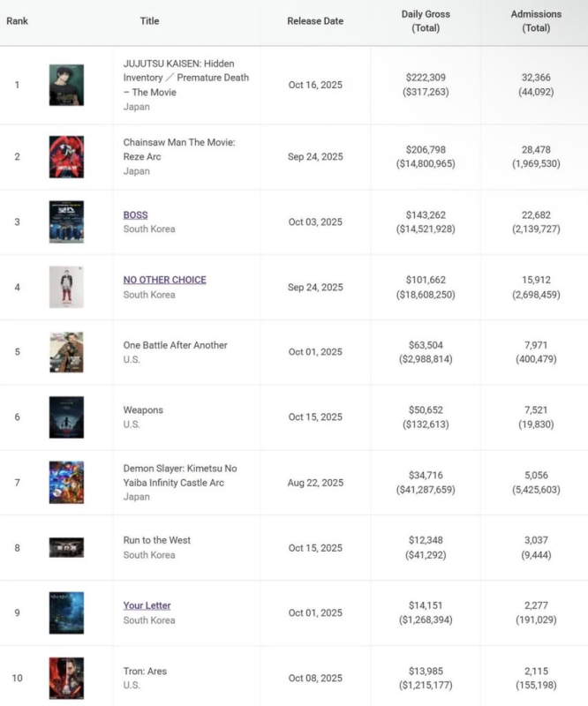This screenshot has width=588, height=706.
Task: Click the JUJUTSU KAISEN movie poster thumbnail
Action: (x=66, y=85)
